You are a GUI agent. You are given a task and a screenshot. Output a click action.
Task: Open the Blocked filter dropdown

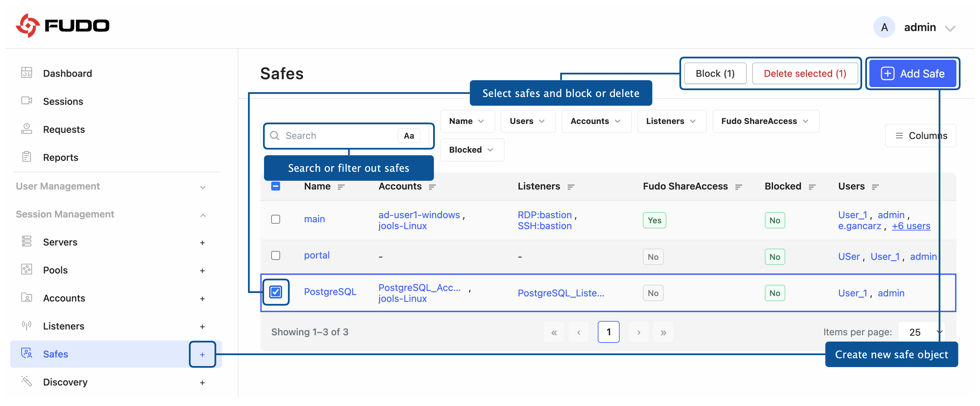pyautogui.click(x=472, y=150)
